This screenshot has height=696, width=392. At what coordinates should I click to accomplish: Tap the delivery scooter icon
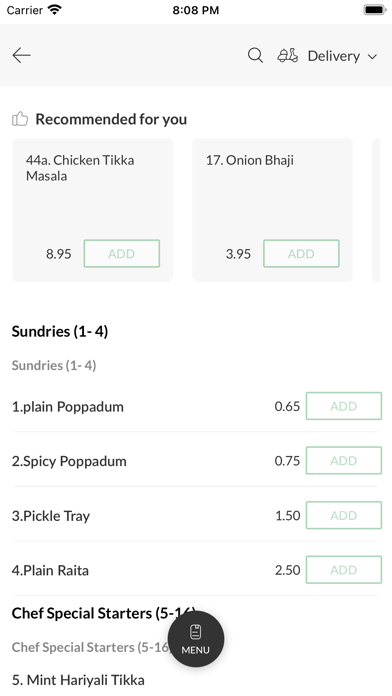288,55
